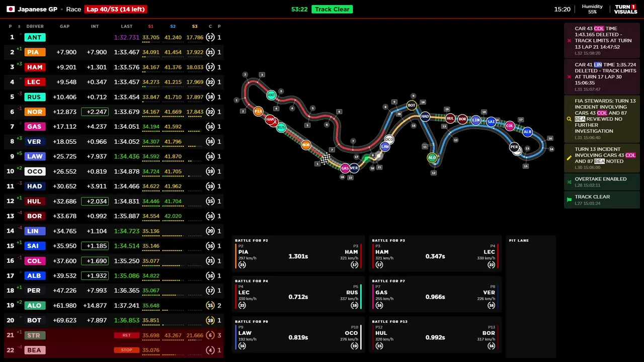Click ALB last lap 1:35.086
The image size is (644, 362).
click(127, 276)
